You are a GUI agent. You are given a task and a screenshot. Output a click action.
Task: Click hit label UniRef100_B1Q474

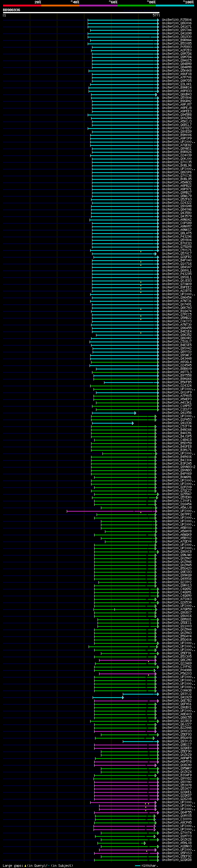pos(177,311)
